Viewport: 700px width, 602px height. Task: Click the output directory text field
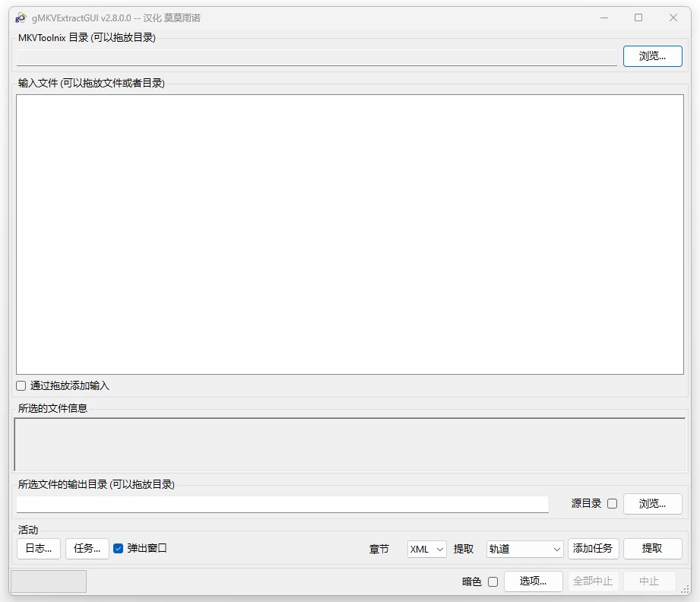pos(282,504)
